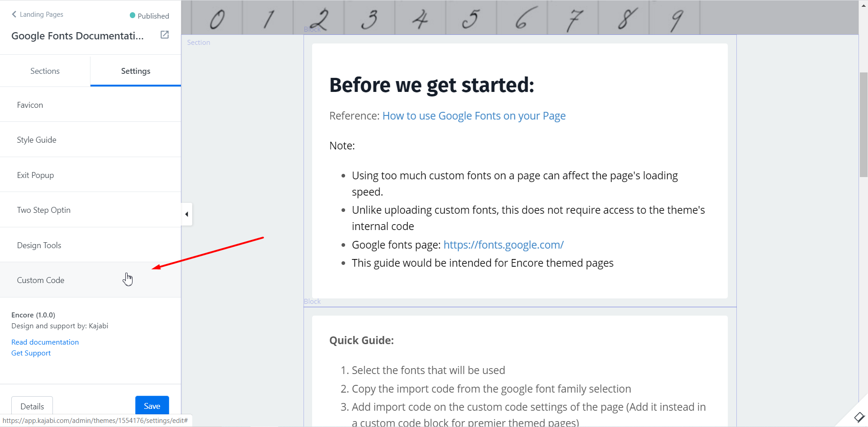Viewport: 868px width, 427px height.
Task: Follow the Read documentation link
Action: pyautogui.click(x=45, y=342)
